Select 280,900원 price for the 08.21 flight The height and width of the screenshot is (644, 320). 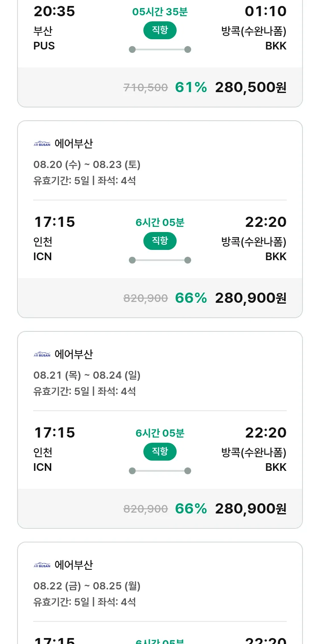[x=250, y=509]
